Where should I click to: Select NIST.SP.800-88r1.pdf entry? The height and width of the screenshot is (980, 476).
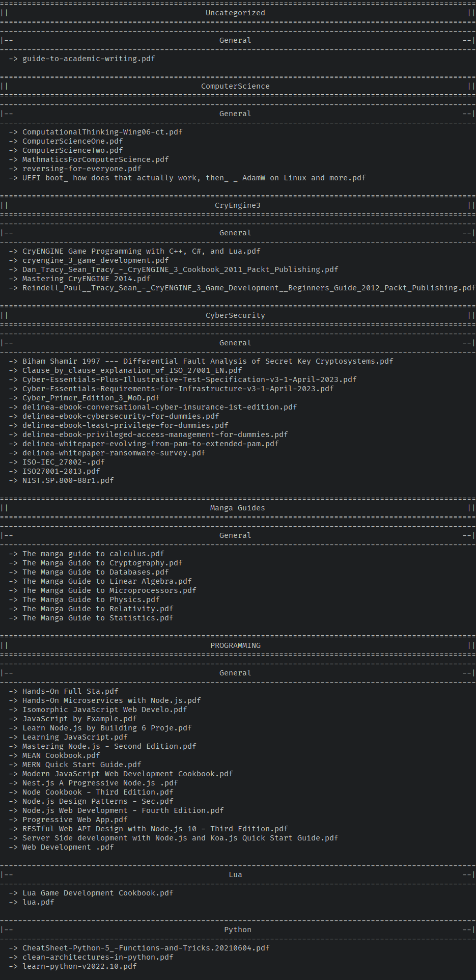pyautogui.click(x=68, y=480)
